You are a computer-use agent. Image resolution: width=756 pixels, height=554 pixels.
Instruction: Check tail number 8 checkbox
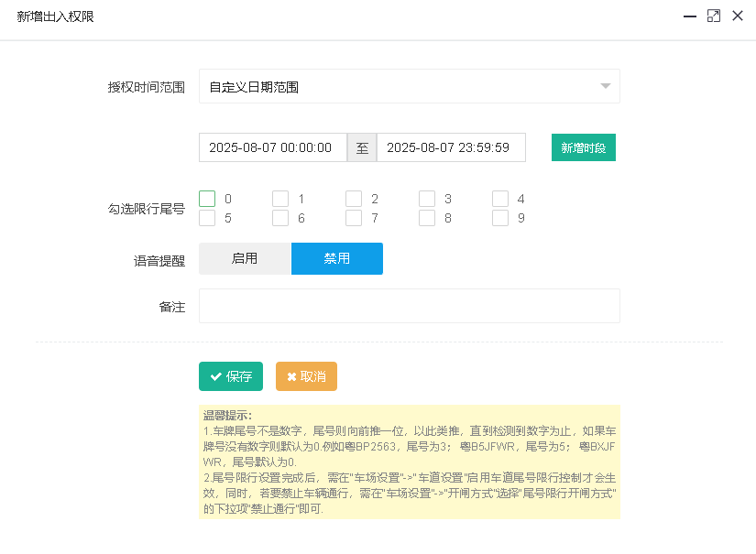coord(427,218)
